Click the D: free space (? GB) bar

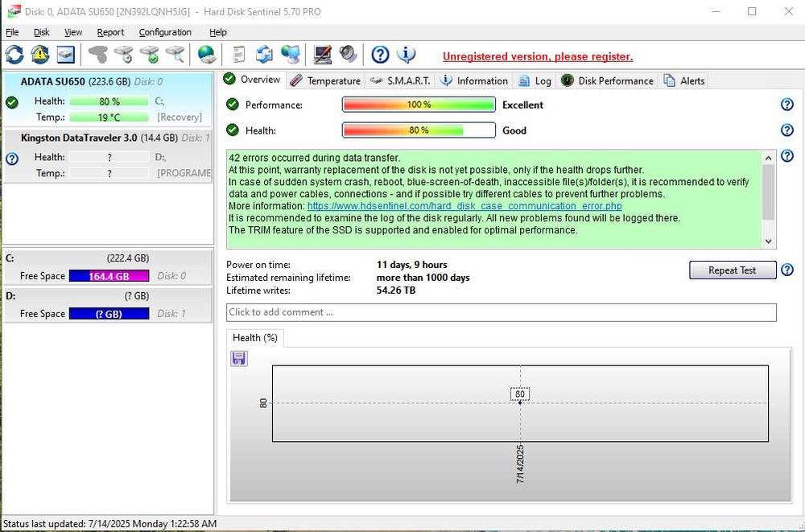(109, 314)
